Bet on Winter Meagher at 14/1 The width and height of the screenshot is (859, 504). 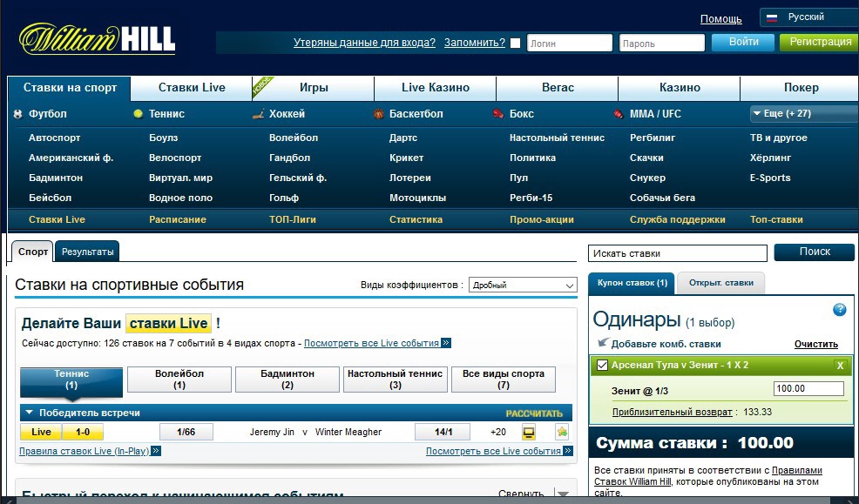click(x=443, y=433)
